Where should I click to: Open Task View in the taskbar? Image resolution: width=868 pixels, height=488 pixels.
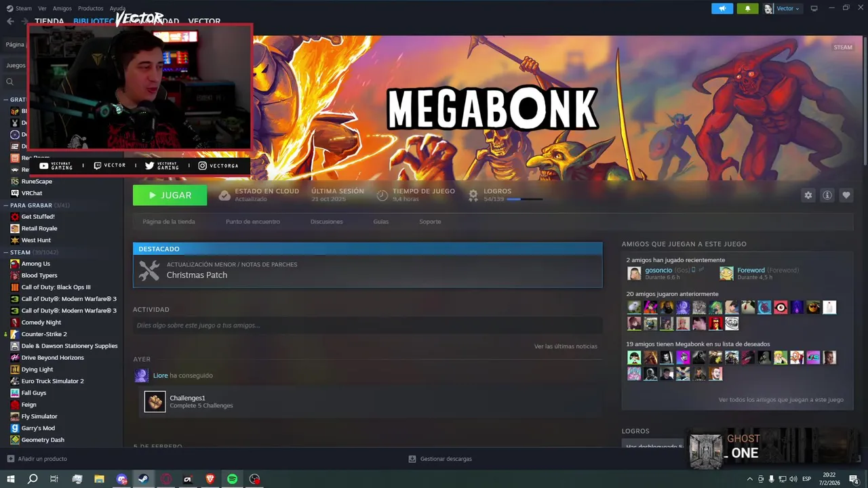54,479
